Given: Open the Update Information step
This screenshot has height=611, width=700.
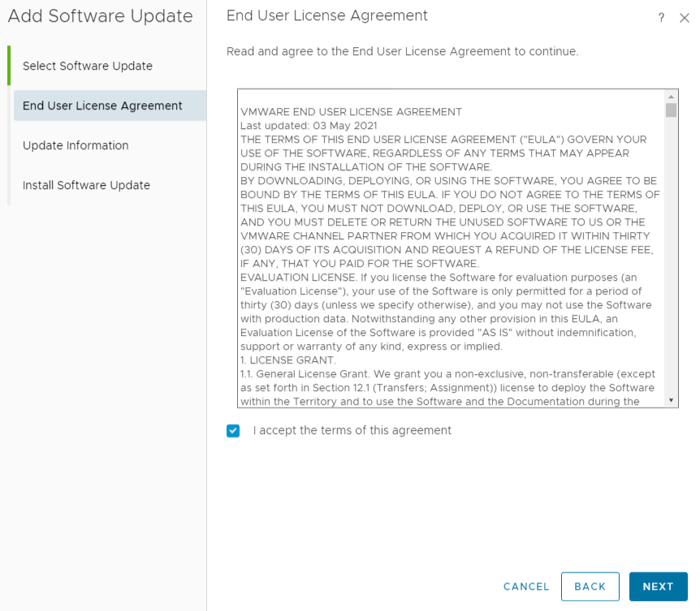Looking at the screenshot, I should (x=76, y=145).
